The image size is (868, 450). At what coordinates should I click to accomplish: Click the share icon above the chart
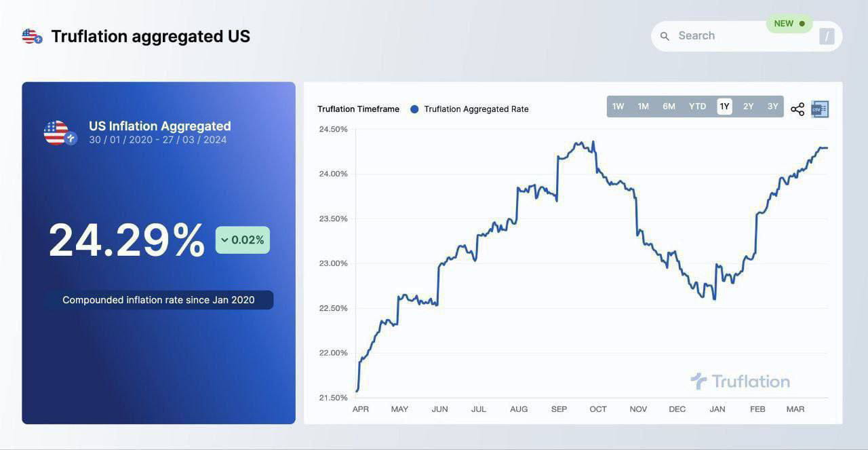coord(797,108)
